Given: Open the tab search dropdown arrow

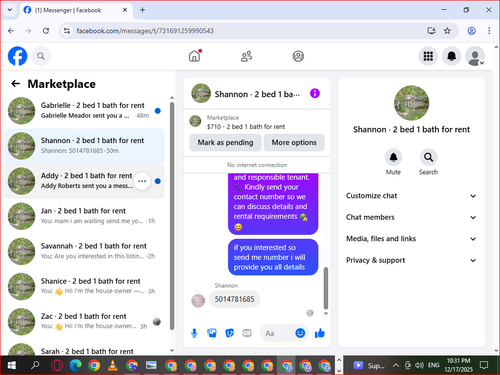Looking at the screenshot, I should (10, 10).
